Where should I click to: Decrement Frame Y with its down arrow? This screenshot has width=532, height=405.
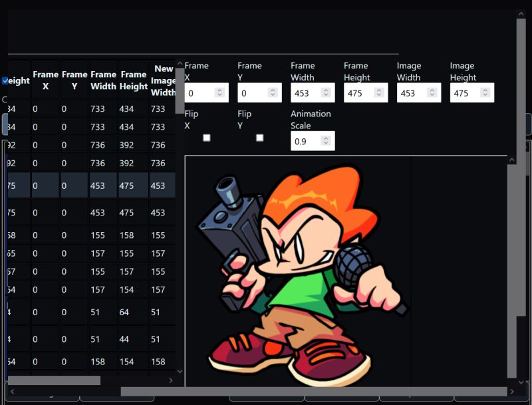[271, 96]
